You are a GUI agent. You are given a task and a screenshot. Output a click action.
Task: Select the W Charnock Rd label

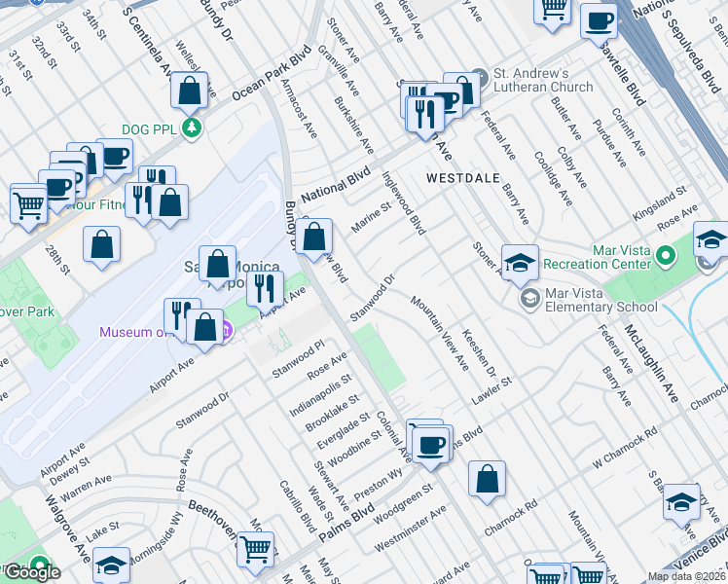625,447
